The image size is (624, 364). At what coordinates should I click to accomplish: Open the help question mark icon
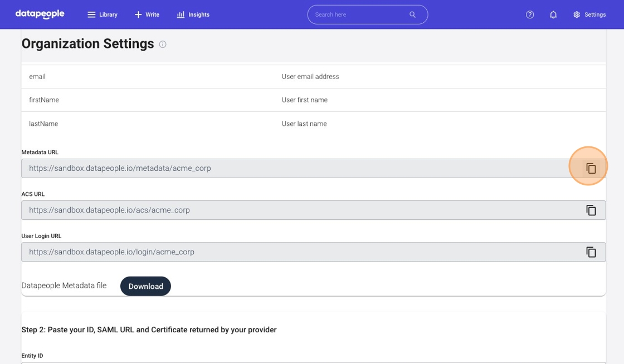(x=530, y=14)
